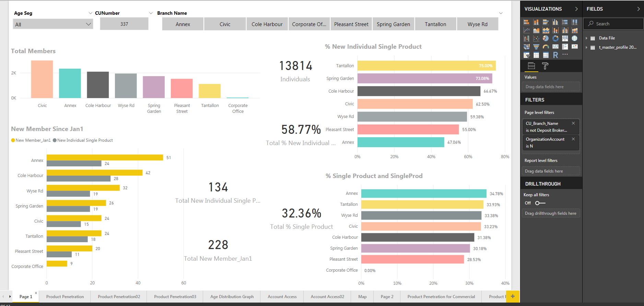The width and height of the screenshot is (644, 306).
Task: Switch to the Product Penetration tab
Action: tap(65, 297)
